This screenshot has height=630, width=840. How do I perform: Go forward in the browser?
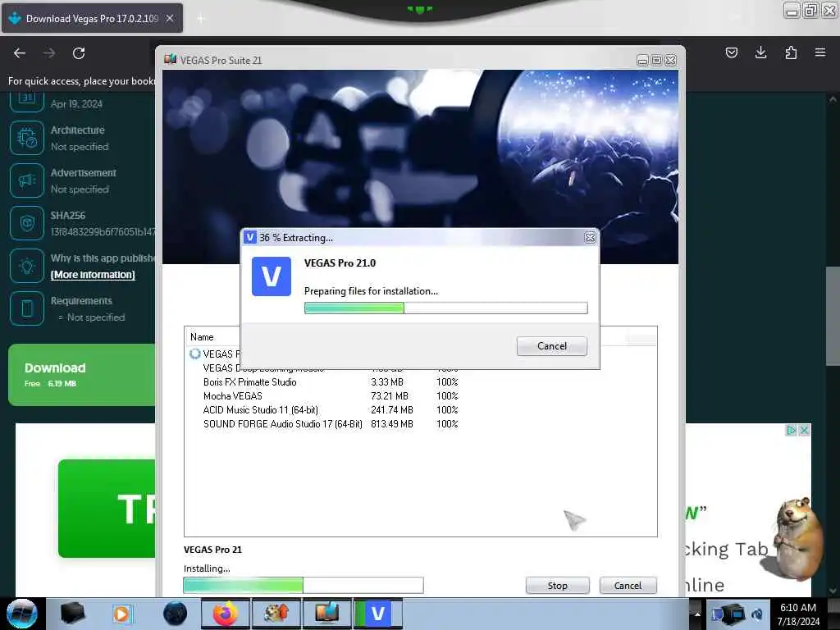click(49, 53)
